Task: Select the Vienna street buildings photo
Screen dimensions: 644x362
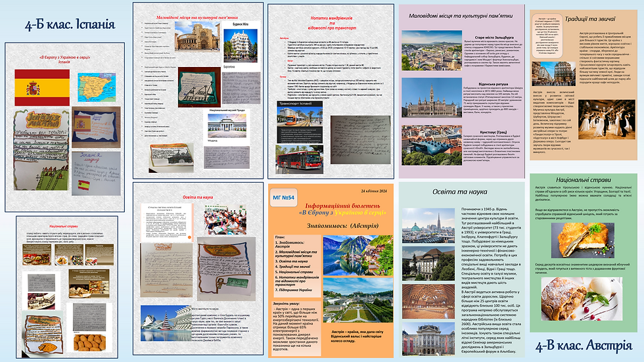Action: [x=553, y=74]
